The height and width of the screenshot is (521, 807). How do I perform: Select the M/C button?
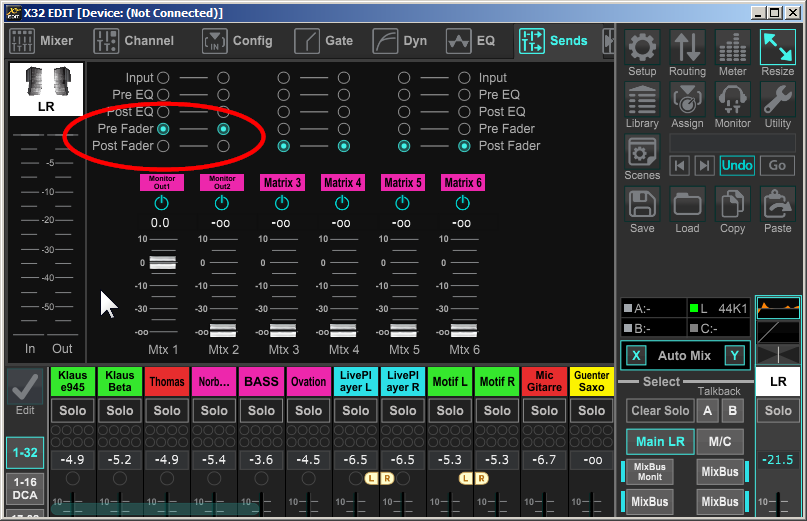(x=720, y=442)
